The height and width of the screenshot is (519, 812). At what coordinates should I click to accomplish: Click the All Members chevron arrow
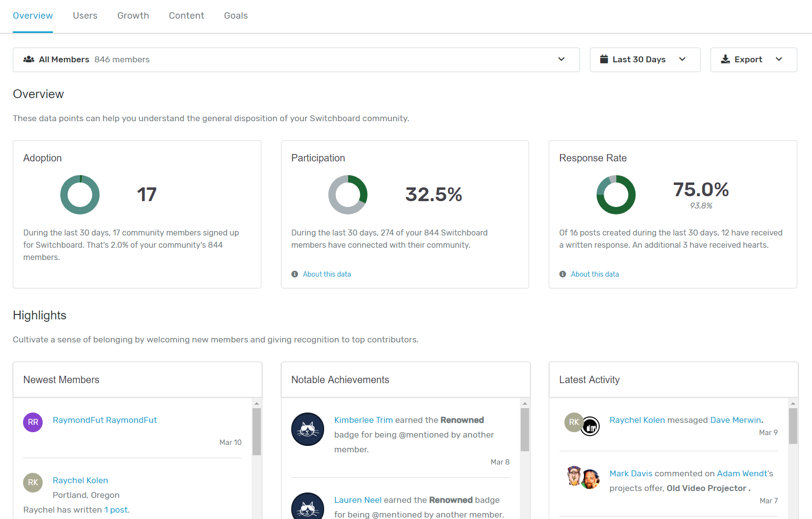tap(561, 59)
